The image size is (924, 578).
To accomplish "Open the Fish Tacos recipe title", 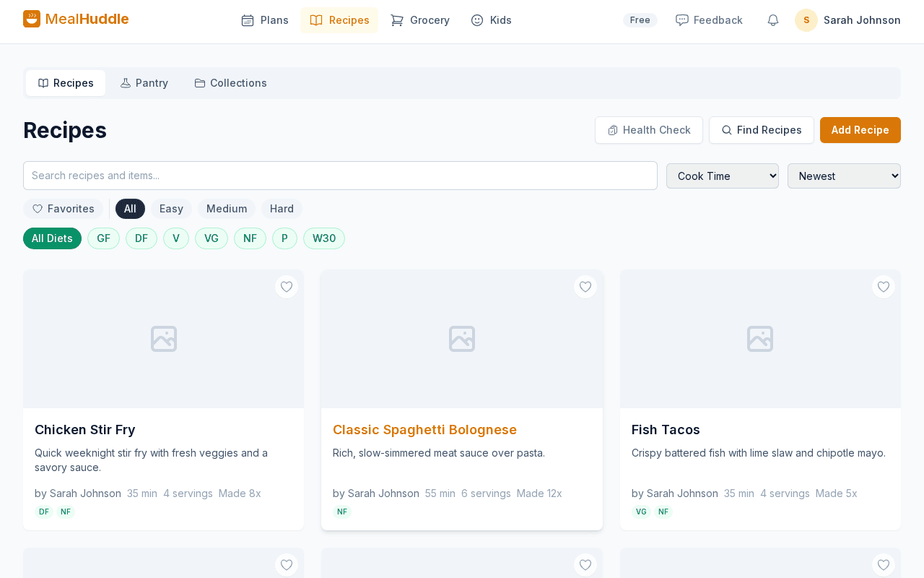I will click(x=666, y=430).
